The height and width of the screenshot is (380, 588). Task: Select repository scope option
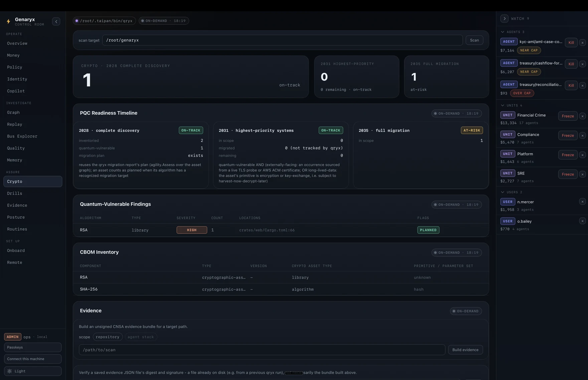(108, 337)
